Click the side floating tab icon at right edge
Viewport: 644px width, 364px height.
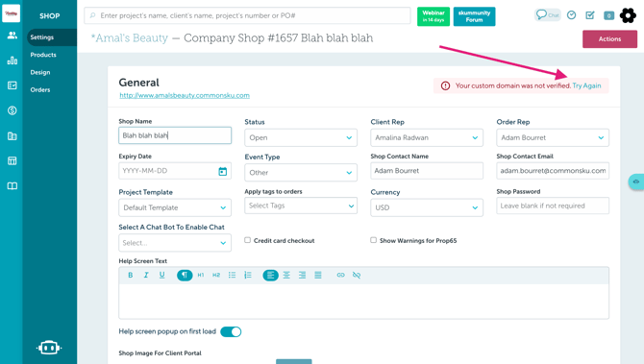636,182
